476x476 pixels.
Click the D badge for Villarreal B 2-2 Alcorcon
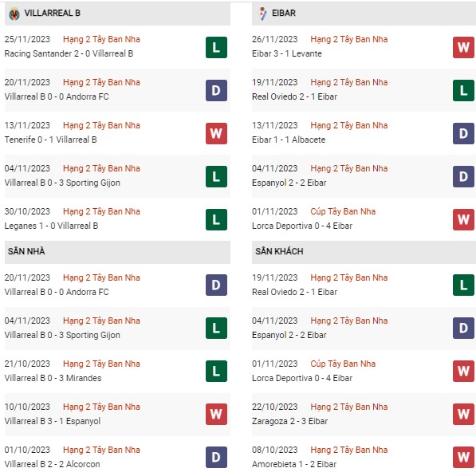pos(216,457)
